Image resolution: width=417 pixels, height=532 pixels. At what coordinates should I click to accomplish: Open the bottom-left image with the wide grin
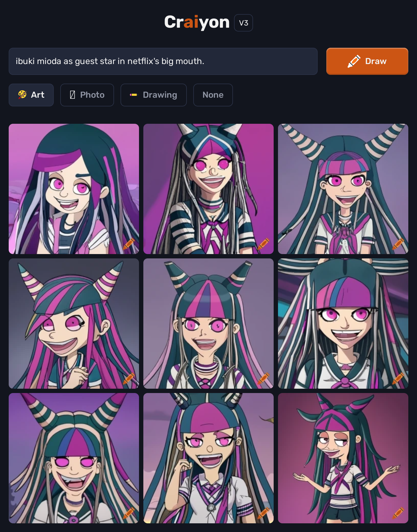pos(74,458)
